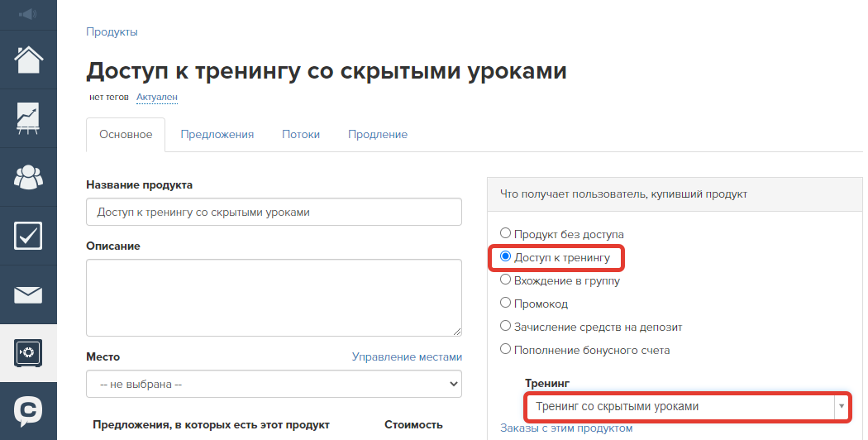Open the 'Продление' tab
868x440 pixels.
[377, 134]
